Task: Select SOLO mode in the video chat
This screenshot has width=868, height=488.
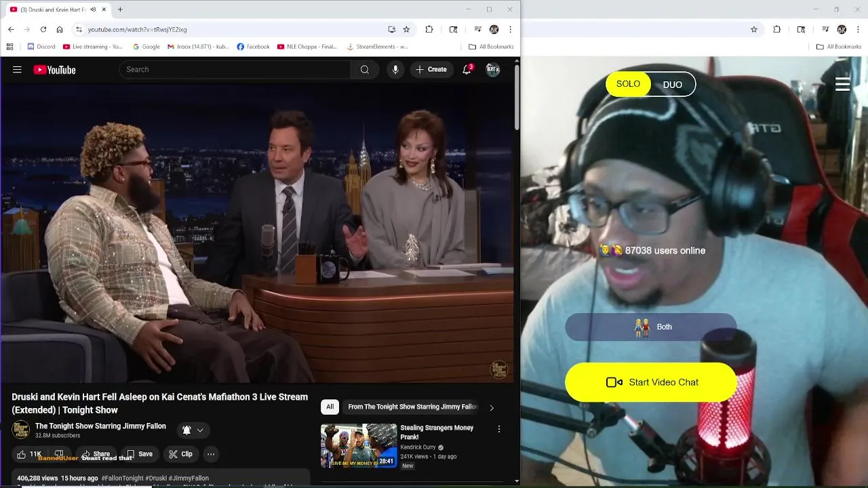Action: click(628, 84)
